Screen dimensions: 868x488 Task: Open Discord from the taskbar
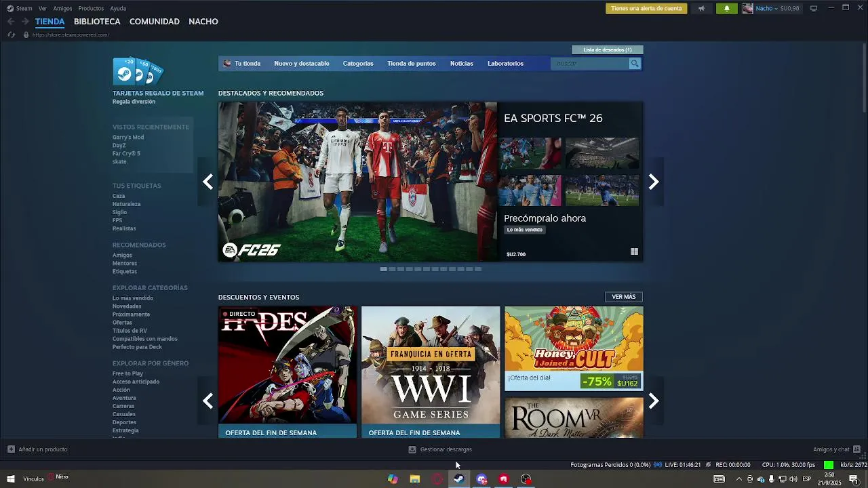[x=481, y=479]
